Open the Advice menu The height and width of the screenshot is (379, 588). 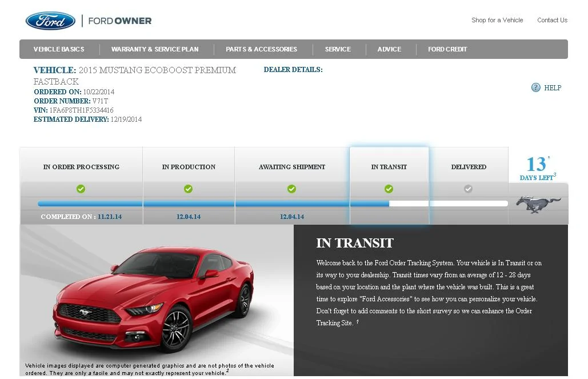(x=389, y=49)
